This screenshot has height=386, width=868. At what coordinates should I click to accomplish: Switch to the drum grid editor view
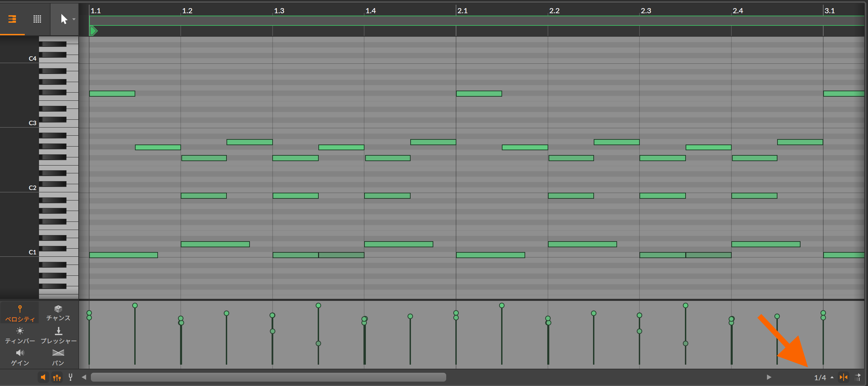(x=37, y=19)
